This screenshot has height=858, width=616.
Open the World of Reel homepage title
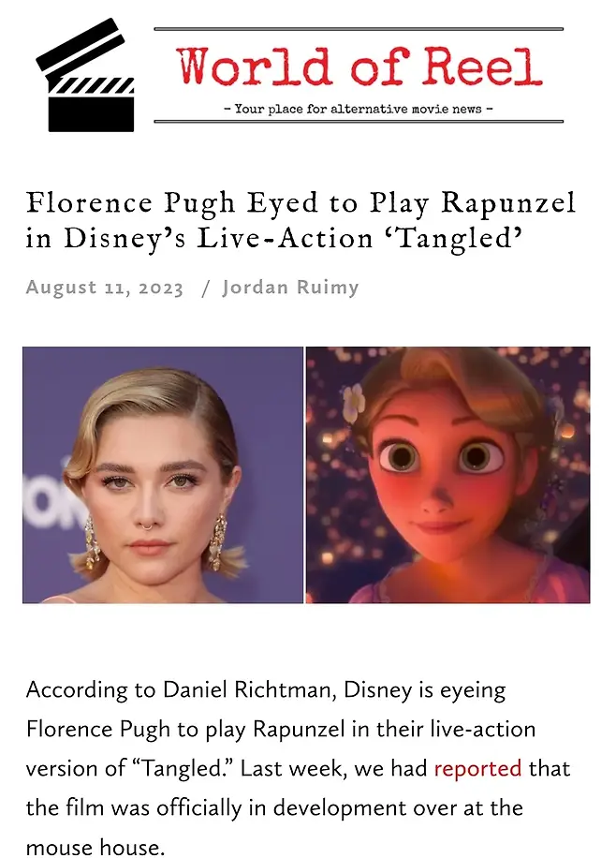pyautogui.click(x=359, y=67)
